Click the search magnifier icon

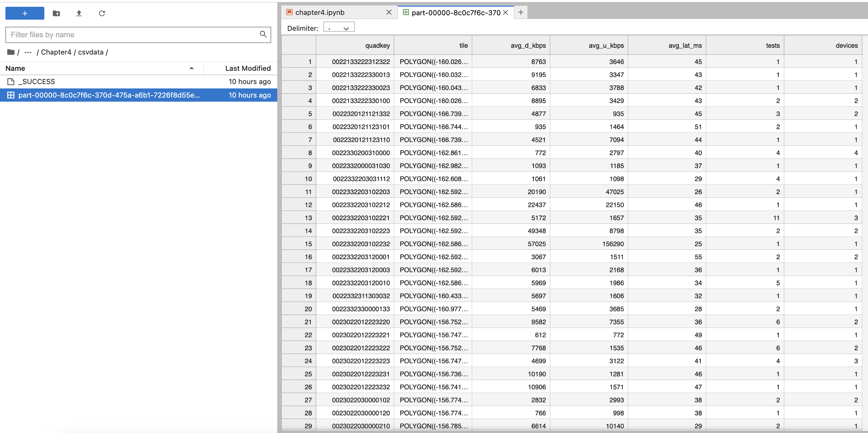[x=263, y=34]
